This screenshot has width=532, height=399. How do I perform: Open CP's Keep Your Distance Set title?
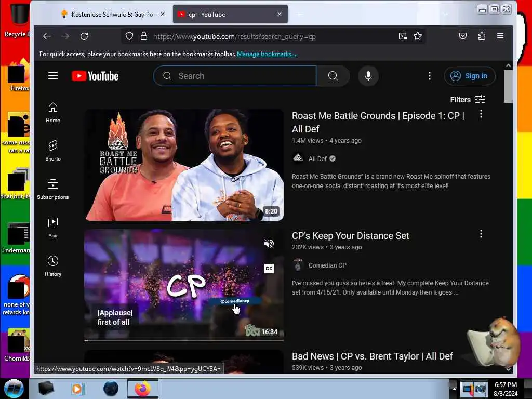tap(351, 236)
